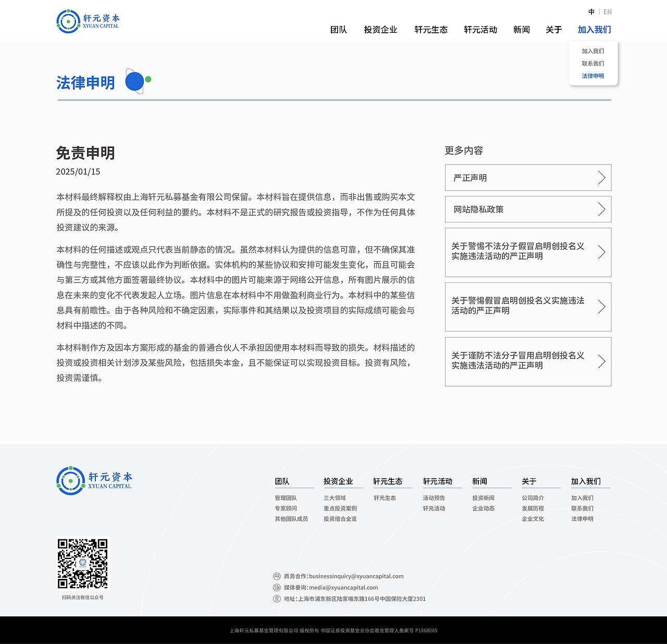Click the WeChat QR code image
667x644 pixels.
[83, 564]
